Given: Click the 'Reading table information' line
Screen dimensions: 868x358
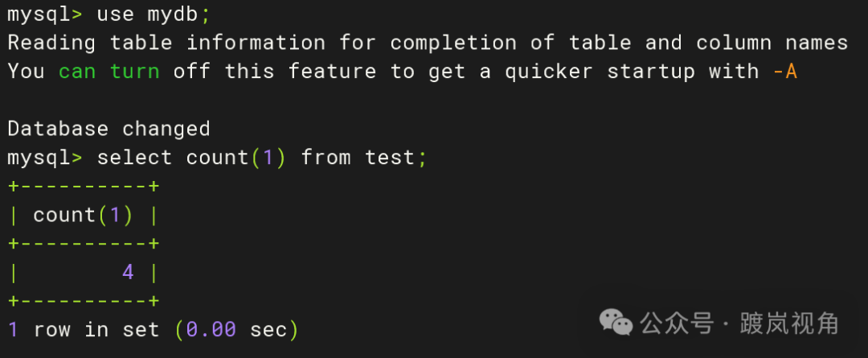Looking at the screenshot, I should (x=166, y=43).
